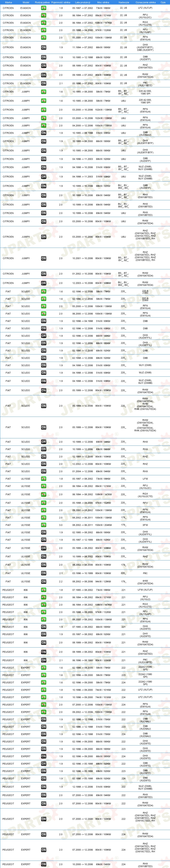Viewport: 170px width, 868px height.
Task: Click ON icon for Fiat Scudo 01.2004 row
Action: pos(43,471)
